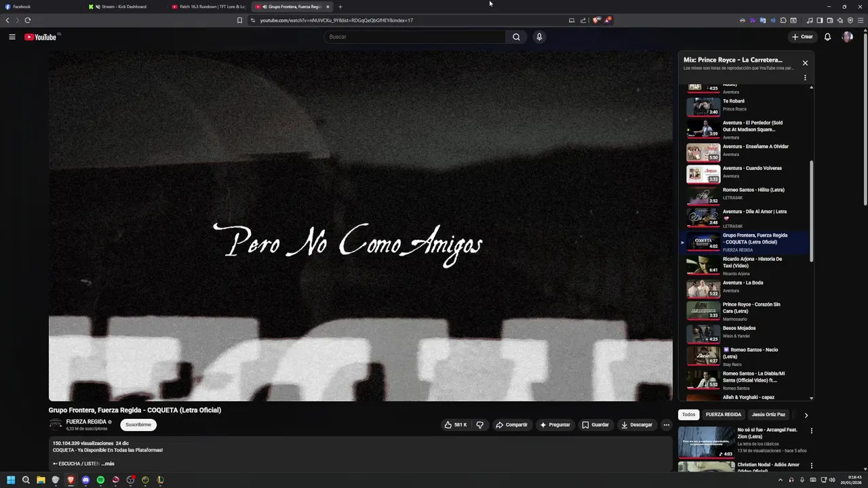Open File Explorer from the taskbar
868x488 pixels.
41,480
